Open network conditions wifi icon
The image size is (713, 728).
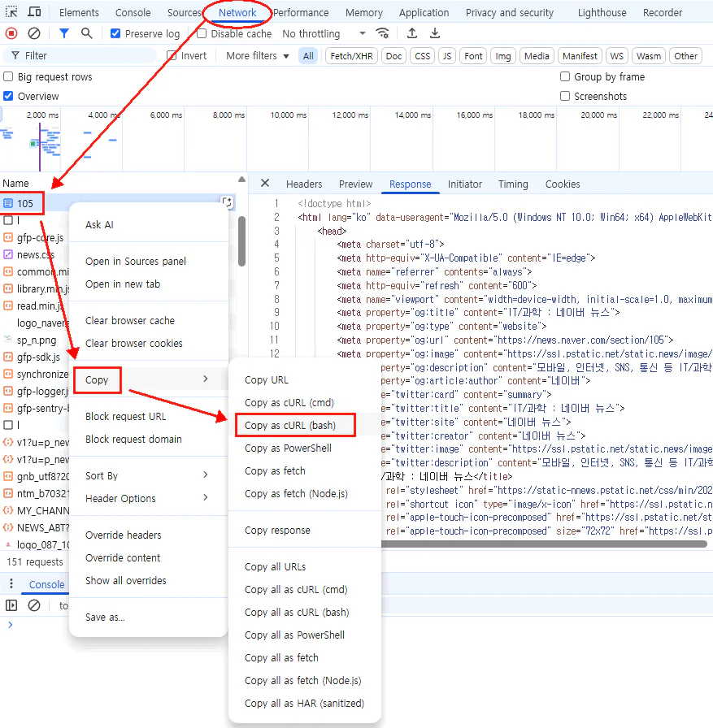pyautogui.click(x=382, y=33)
